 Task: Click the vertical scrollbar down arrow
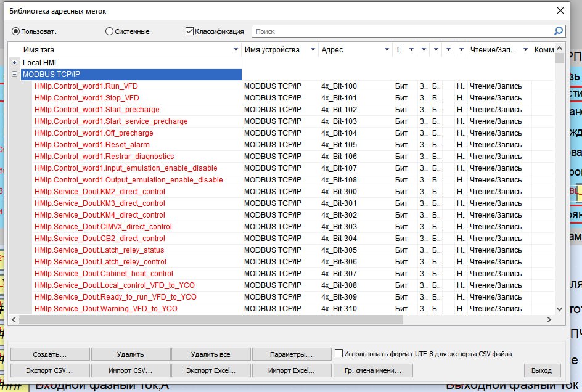tap(559, 309)
